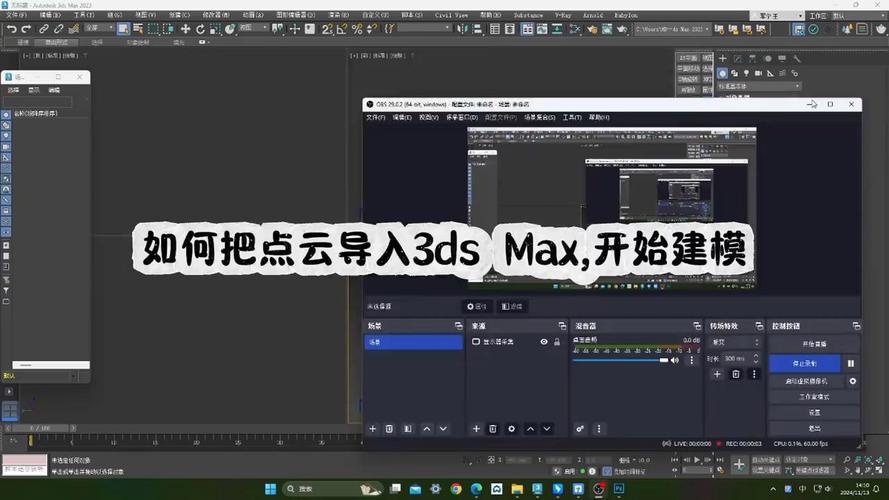
Task: Click the Undo arrow in 3ds Max toolbar
Action: pyautogui.click(x=11, y=29)
